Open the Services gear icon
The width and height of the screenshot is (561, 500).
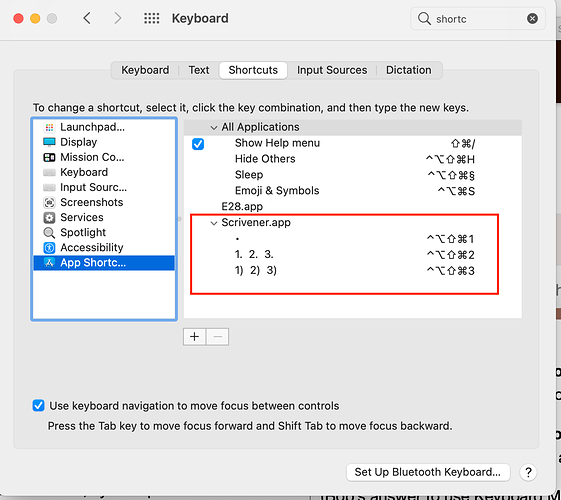click(49, 217)
